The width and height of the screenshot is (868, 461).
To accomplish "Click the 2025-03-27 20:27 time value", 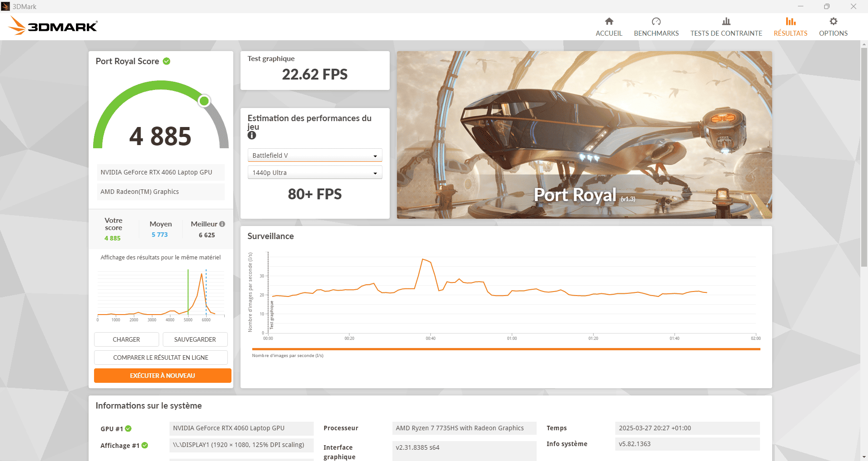I will click(687, 428).
